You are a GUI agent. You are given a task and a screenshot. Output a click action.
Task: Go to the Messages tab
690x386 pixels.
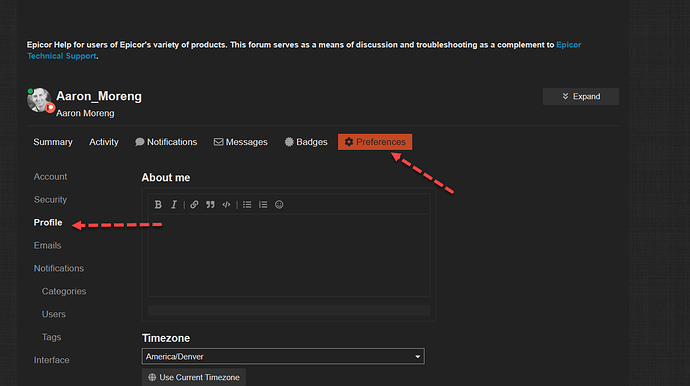(241, 142)
